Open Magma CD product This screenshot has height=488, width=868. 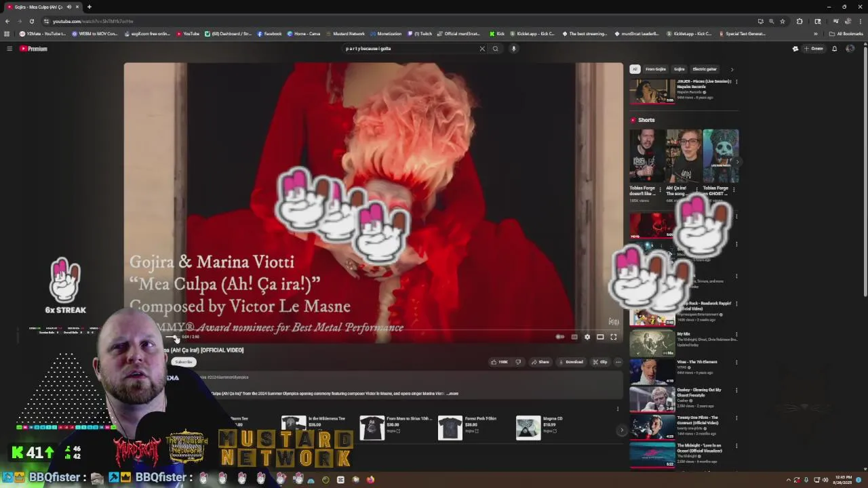coord(528,428)
